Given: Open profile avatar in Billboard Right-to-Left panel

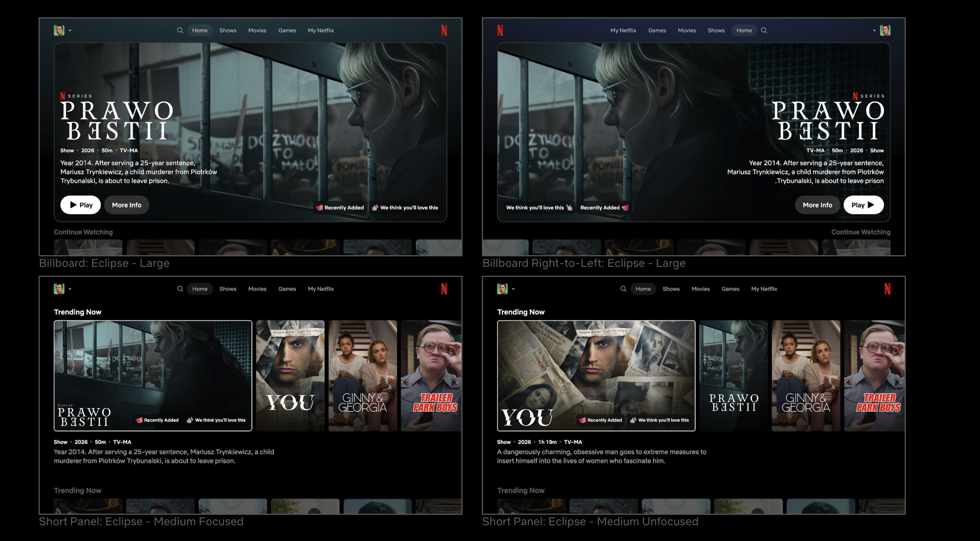Looking at the screenshot, I should tap(885, 30).
